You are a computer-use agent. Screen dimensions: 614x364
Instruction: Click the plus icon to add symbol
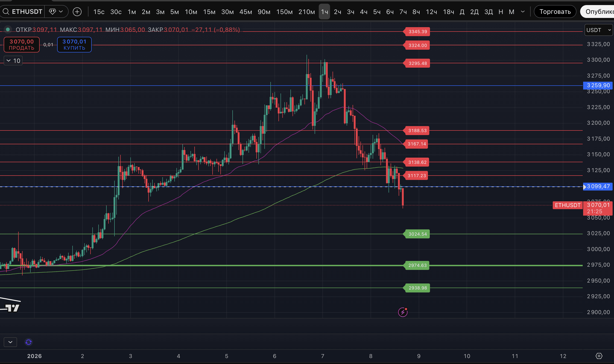[x=77, y=12]
